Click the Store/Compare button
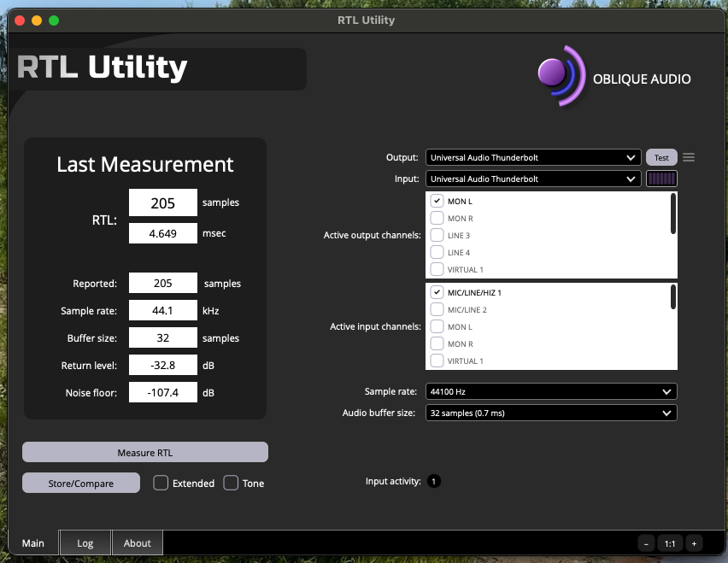The image size is (728, 563). point(81,483)
